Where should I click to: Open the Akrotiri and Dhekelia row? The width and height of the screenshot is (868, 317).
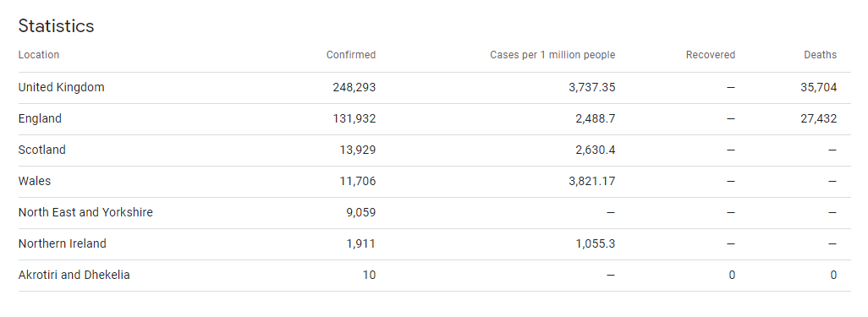(435, 275)
